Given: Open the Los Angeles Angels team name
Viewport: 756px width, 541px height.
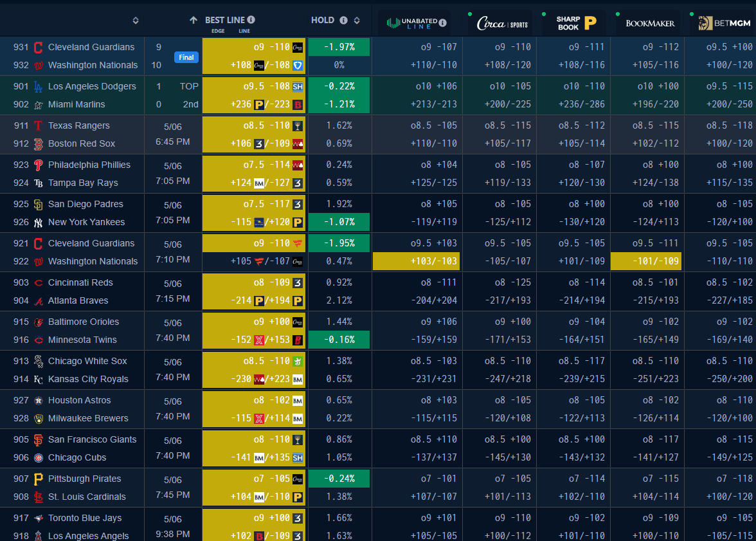Looking at the screenshot, I should [88, 536].
